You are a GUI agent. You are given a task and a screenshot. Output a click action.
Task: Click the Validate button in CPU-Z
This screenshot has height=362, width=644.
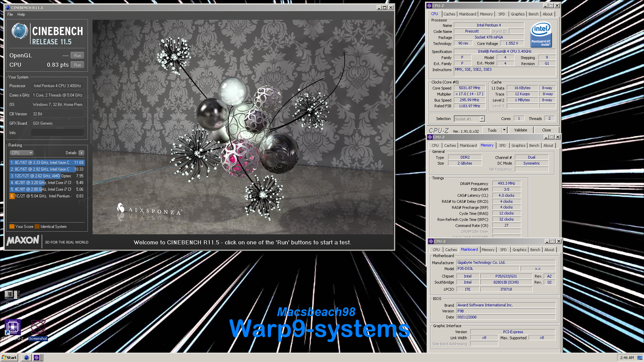(521, 130)
